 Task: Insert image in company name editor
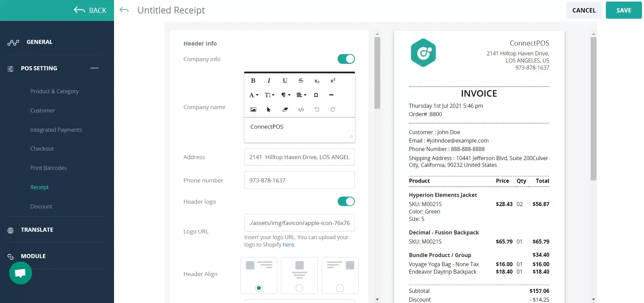253,109
